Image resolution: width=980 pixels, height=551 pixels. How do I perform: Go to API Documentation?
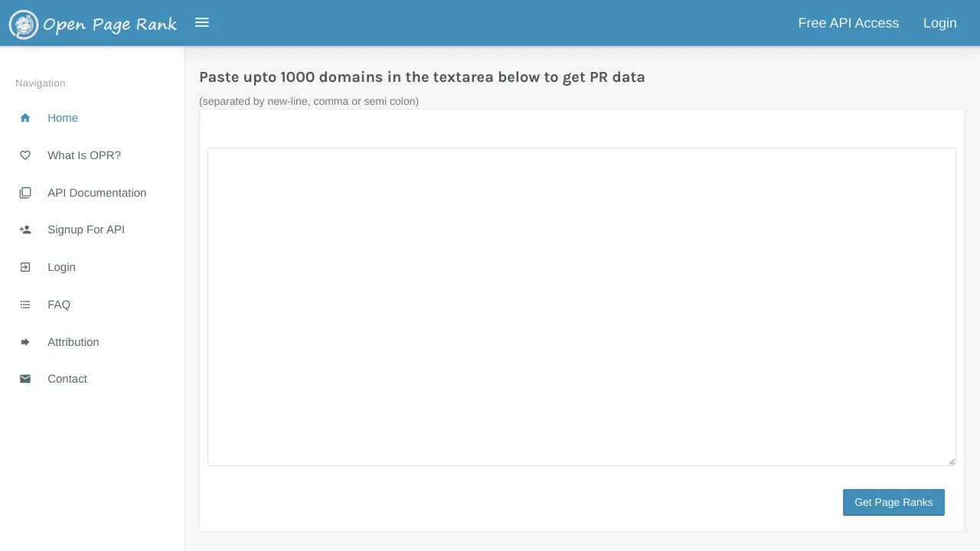96,193
